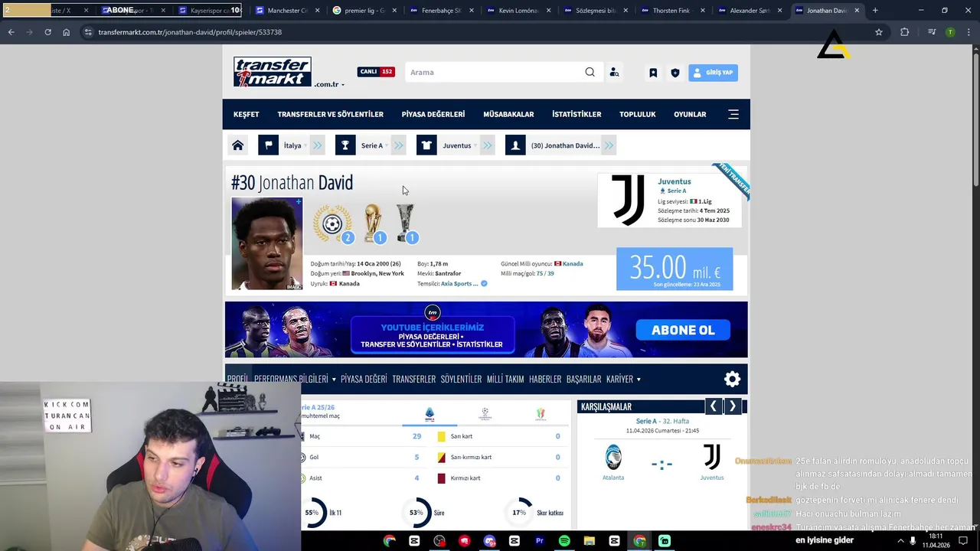Click the shield icon in header
Viewport: 980px width, 551px height.
pos(675,73)
